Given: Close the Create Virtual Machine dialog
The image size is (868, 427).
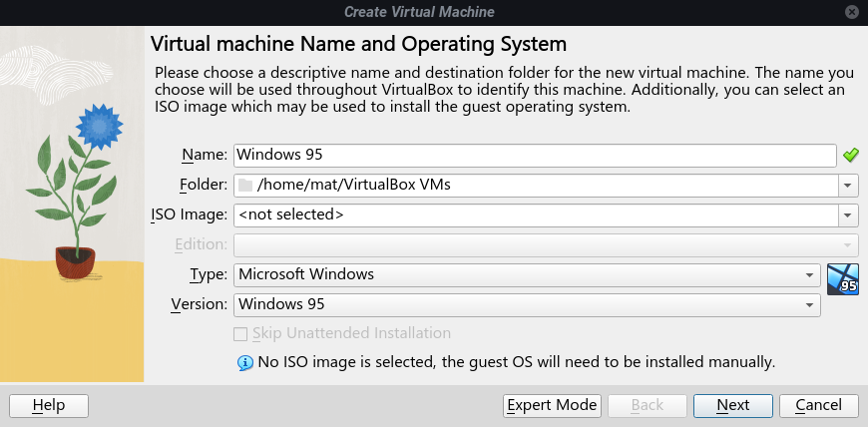Looking at the screenshot, I should [851, 12].
